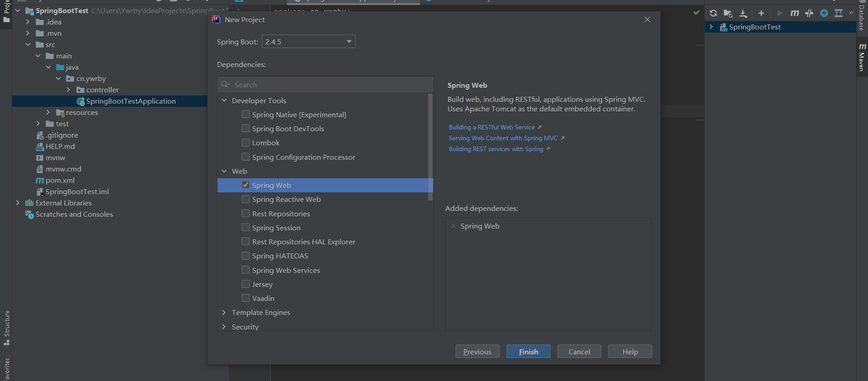The height and width of the screenshot is (381, 868).
Task: Check the Jersey dependency
Action: pos(246,284)
